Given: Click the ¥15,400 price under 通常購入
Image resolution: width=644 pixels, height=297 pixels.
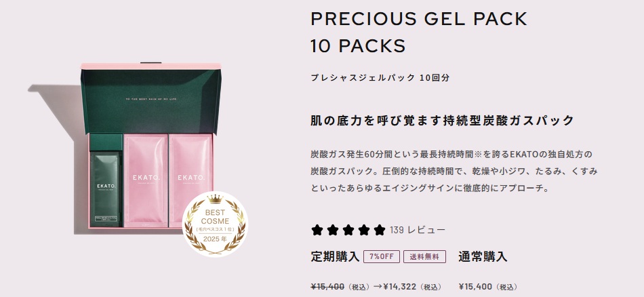Looking at the screenshot, I should 475,287.
